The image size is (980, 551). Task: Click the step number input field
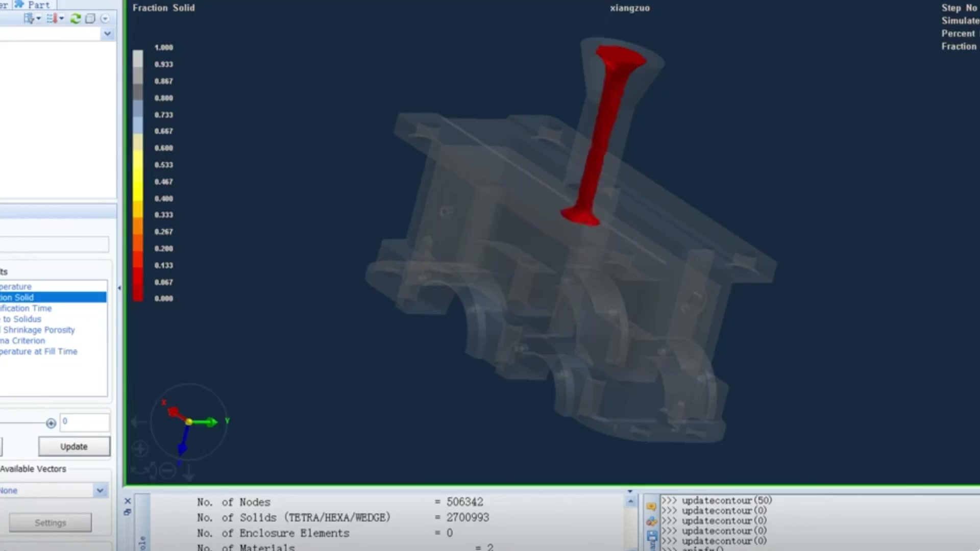point(84,422)
